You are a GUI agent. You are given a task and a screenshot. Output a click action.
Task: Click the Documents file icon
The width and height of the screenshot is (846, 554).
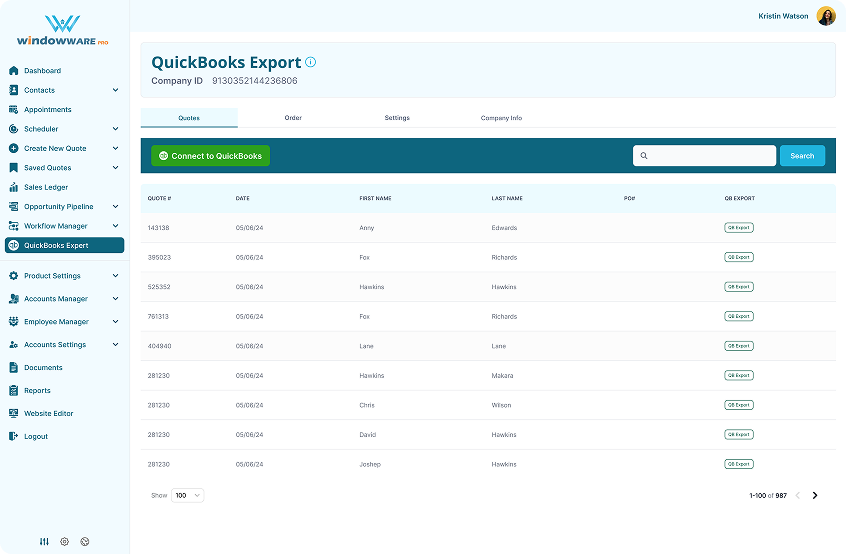pos(14,367)
